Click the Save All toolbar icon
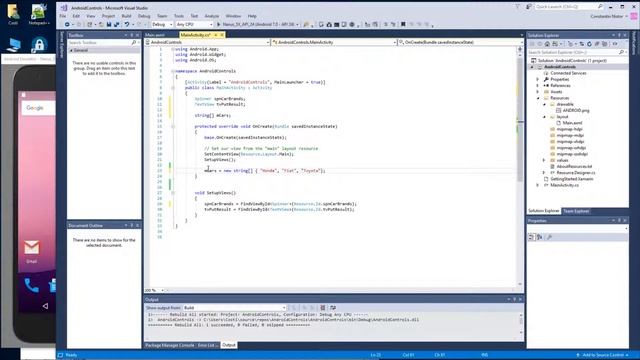Image resolution: width=640 pixels, height=360 pixels. [x=116, y=24]
